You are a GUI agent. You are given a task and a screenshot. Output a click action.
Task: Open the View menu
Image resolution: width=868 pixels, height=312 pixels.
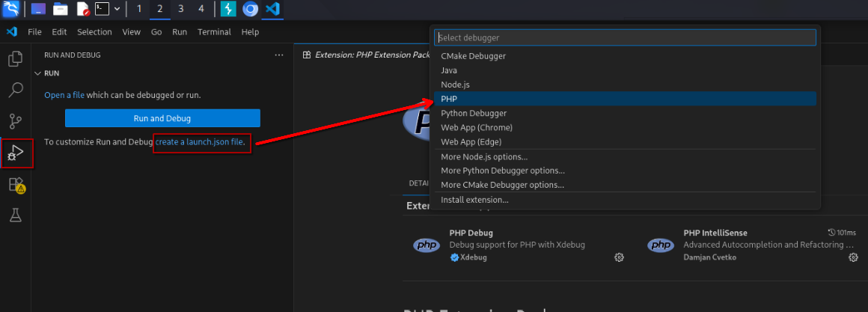(x=131, y=32)
